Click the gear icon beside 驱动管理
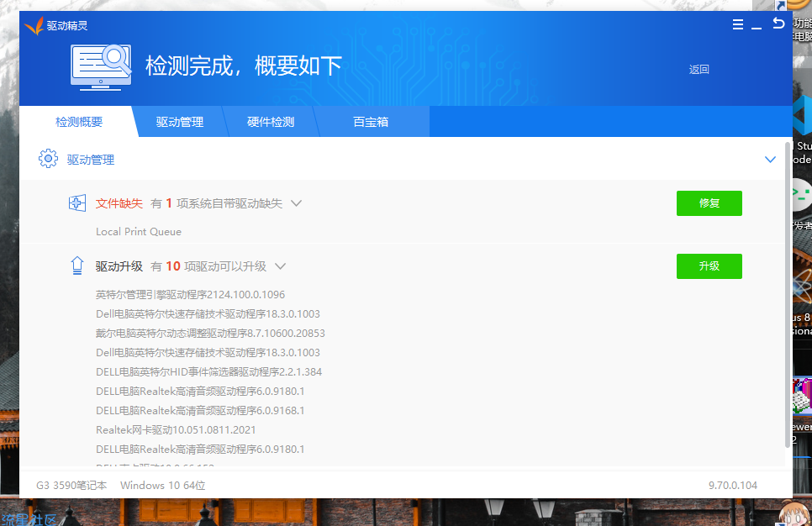The height and width of the screenshot is (526, 812). [x=48, y=159]
